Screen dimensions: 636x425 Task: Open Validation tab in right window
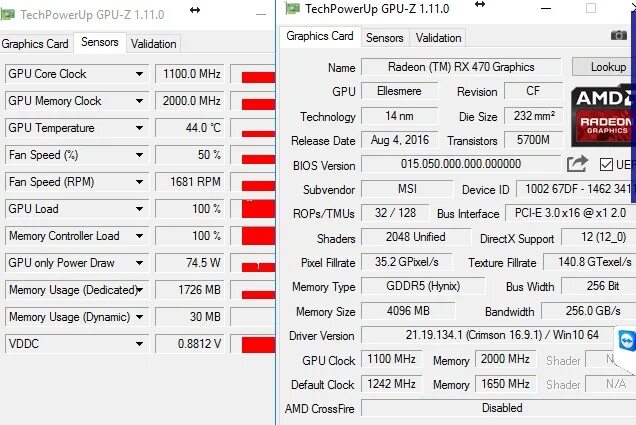coord(438,38)
